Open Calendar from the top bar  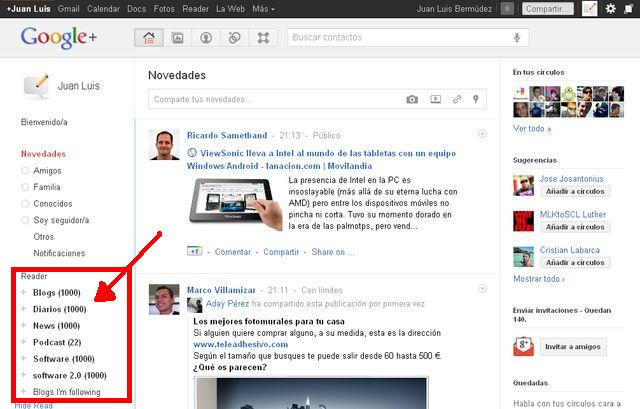tap(103, 9)
